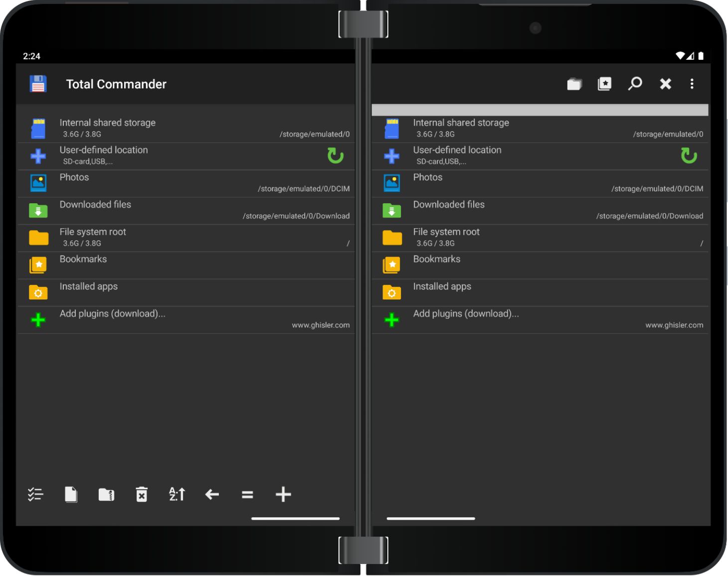
Task: Refresh User-defined location in left panel
Action: (336, 155)
